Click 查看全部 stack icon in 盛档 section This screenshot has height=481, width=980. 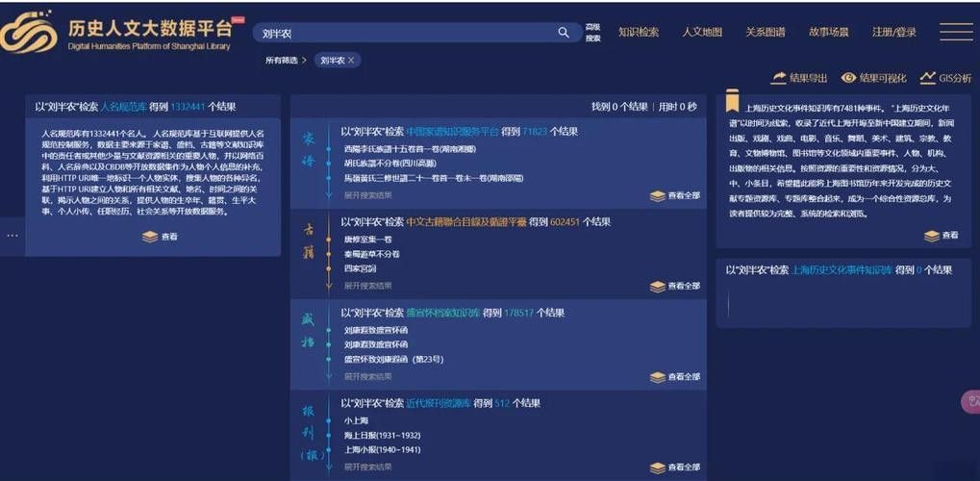point(658,377)
